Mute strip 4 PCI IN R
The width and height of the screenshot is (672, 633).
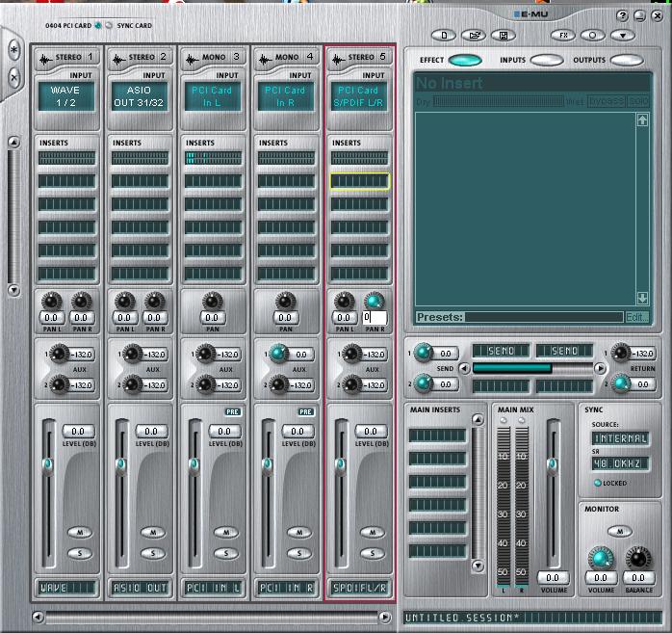(x=299, y=533)
